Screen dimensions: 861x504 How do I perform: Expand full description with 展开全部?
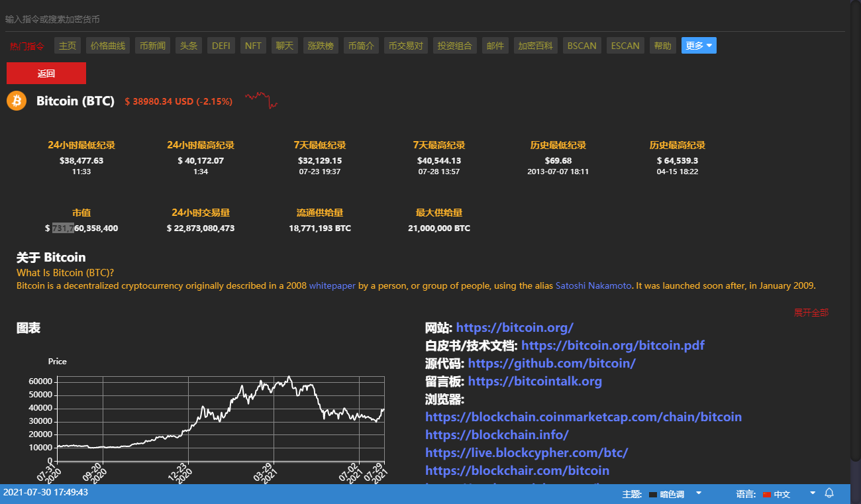coord(811,313)
